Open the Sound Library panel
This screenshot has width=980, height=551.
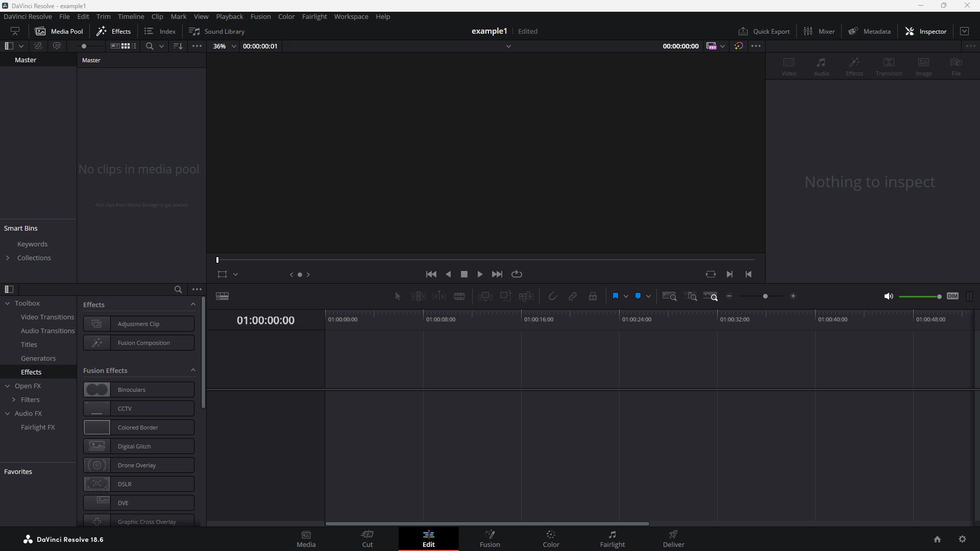[217, 31]
